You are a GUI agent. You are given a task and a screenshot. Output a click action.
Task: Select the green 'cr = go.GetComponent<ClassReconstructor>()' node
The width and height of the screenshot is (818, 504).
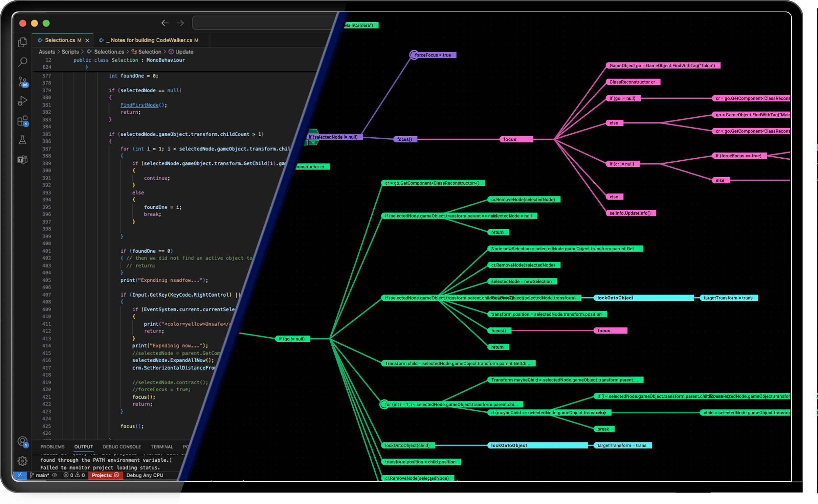pyautogui.click(x=433, y=183)
